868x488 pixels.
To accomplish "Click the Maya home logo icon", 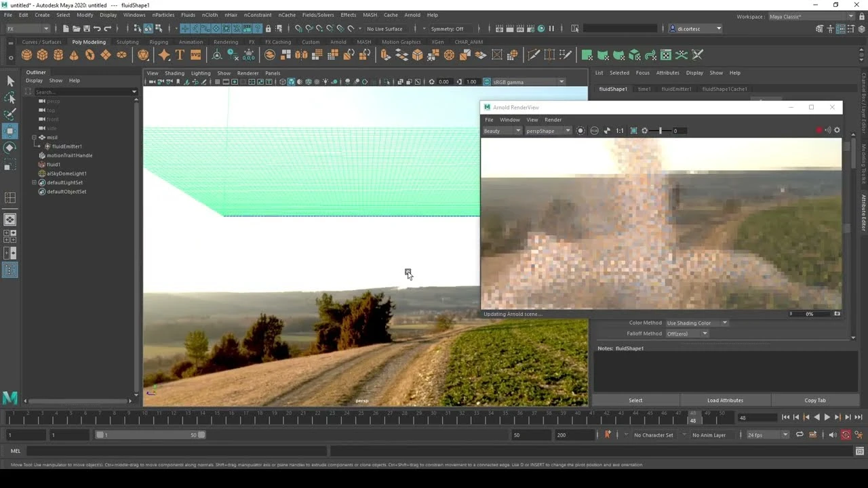I will click(9, 399).
